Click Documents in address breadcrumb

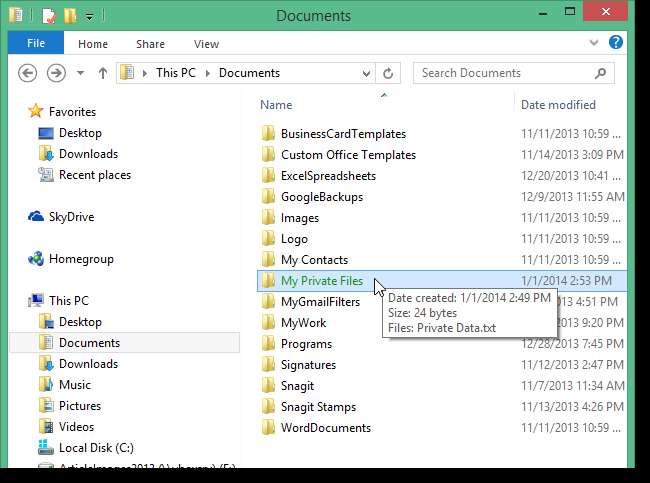point(249,73)
